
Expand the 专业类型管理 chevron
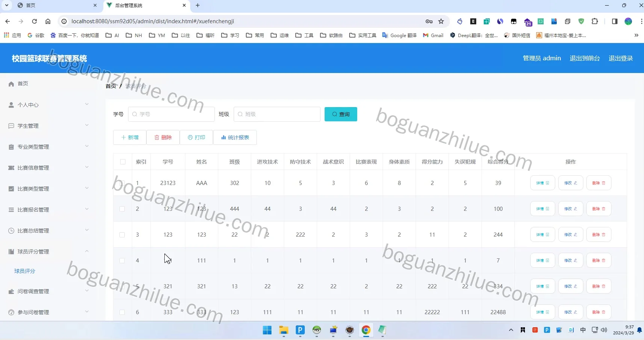(x=87, y=146)
